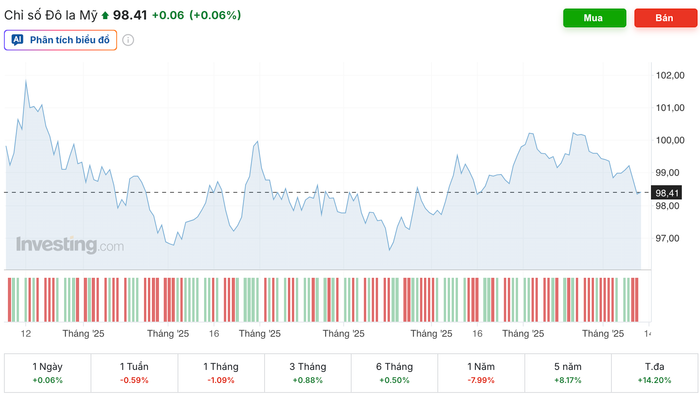Select the 6 Tháng timeframe tab
This screenshot has width=700, height=395.
click(x=394, y=373)
